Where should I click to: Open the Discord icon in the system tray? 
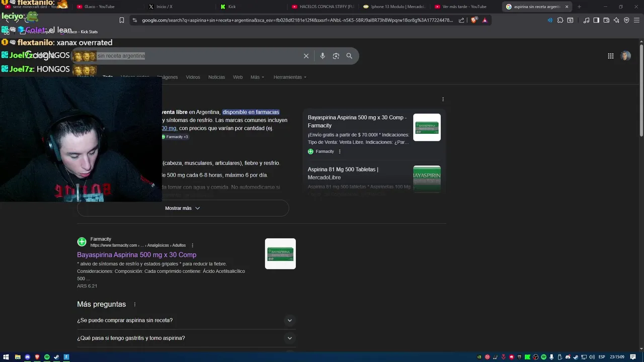[x=568, y=357]
